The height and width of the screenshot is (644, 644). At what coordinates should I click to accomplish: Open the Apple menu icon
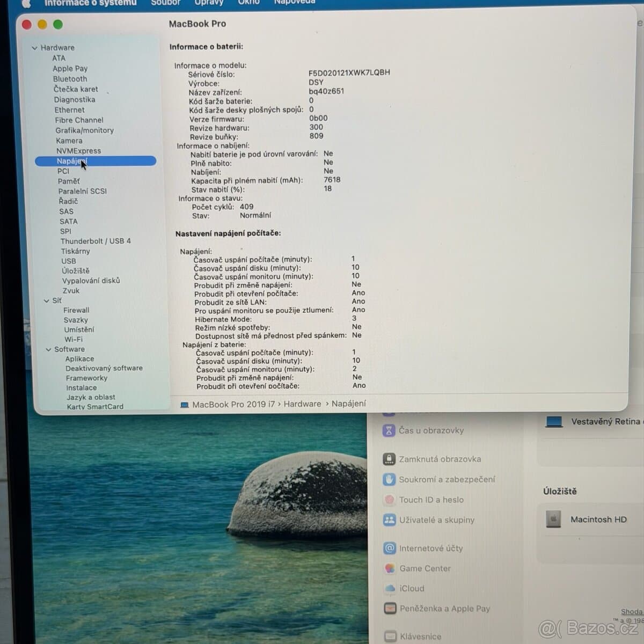coord(26,3)
